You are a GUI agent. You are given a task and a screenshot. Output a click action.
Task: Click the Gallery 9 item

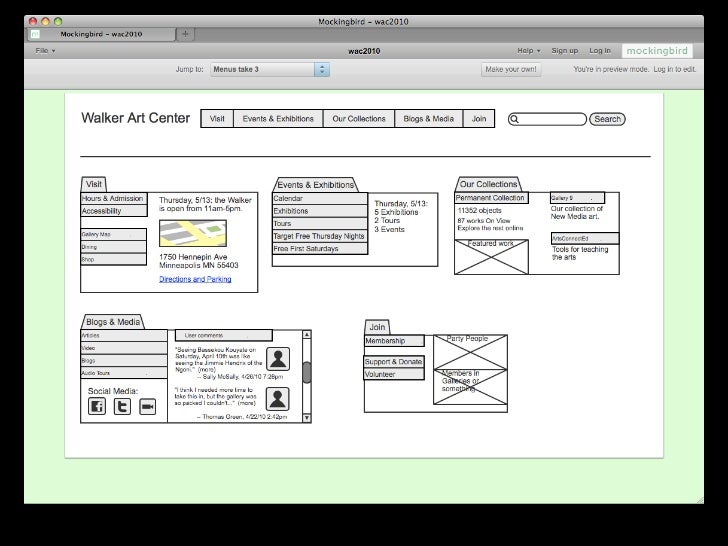click(x=577, y=198)
